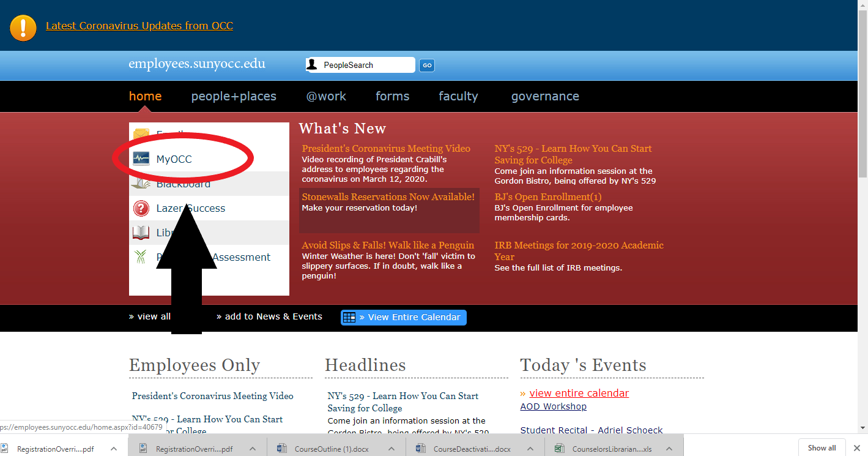This screenshot has width=868, height=456.
Task: Click the calendar grid icon
Action: click(x=349, y=317)
